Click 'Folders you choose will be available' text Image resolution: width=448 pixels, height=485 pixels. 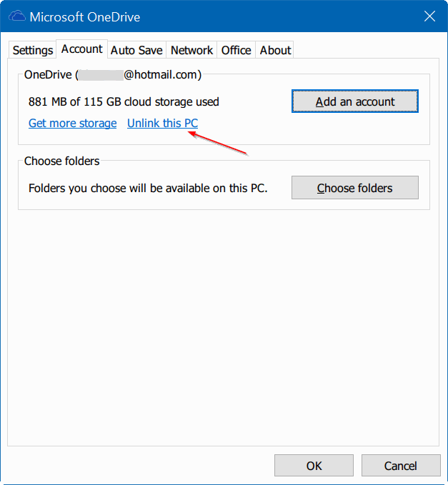coord(148,188)
